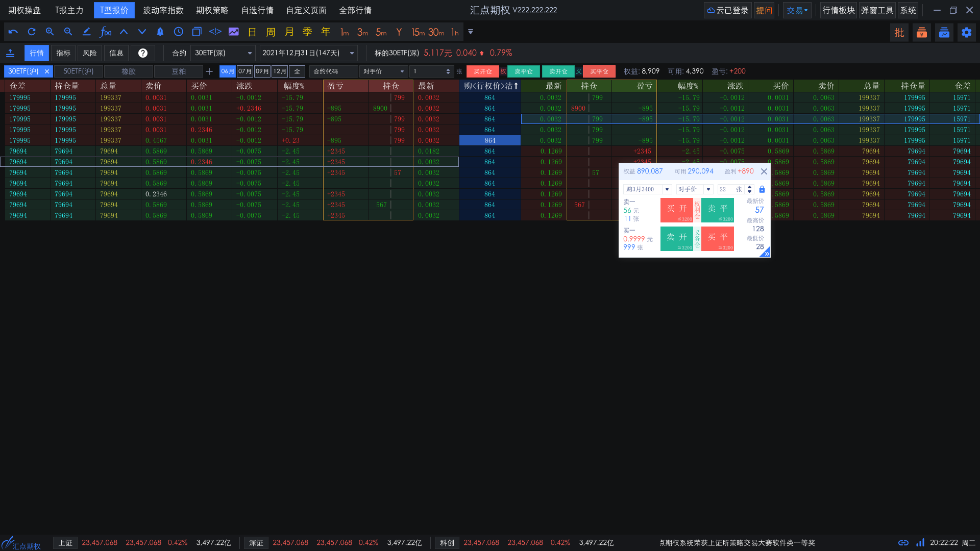Toggle the 07月 expiry month filter
980x551 pixels.
tap(244, 71)
